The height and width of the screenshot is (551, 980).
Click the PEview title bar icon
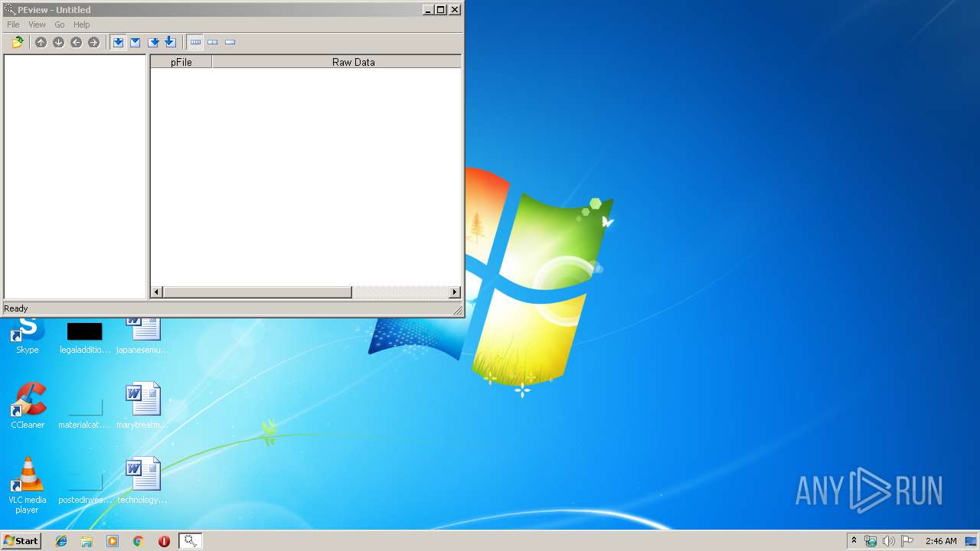pyautogui.click(x=10, y=10)
